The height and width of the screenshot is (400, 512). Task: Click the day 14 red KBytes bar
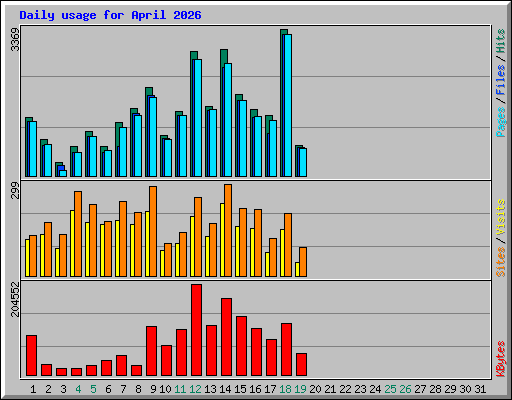226,337
